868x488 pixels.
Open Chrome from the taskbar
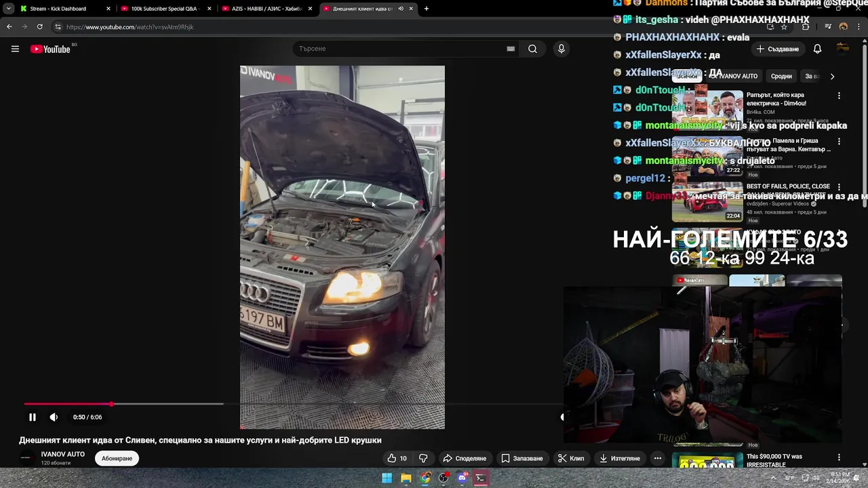[x=425, y=479]
